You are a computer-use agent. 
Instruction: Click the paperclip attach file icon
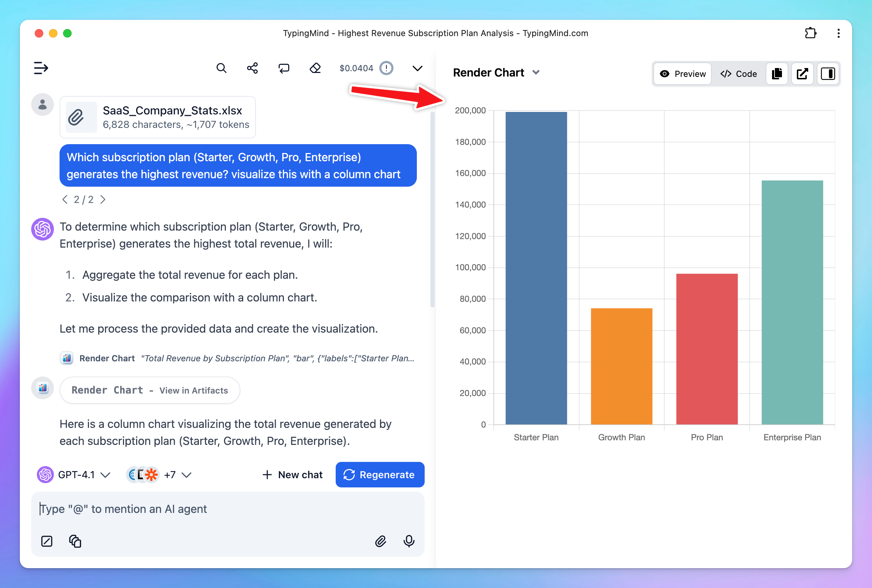(380, 541)
